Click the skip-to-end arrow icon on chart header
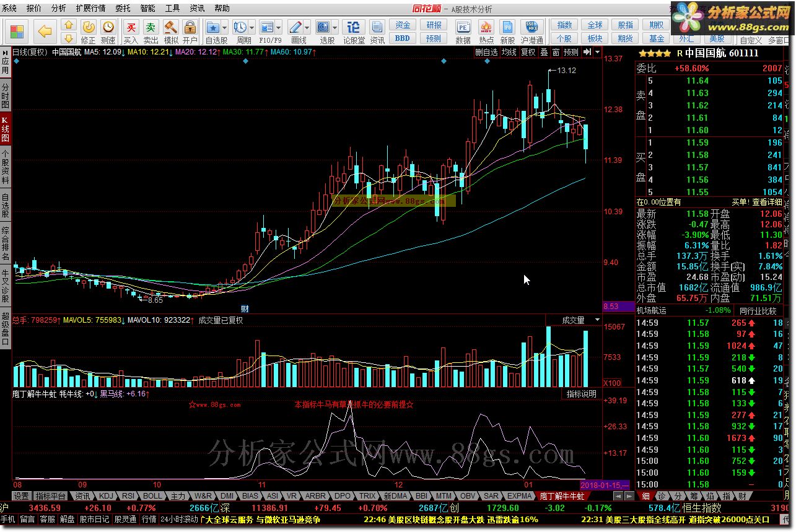Image resolution: width=796 pixels, height=532 pixels. (587, 52)
